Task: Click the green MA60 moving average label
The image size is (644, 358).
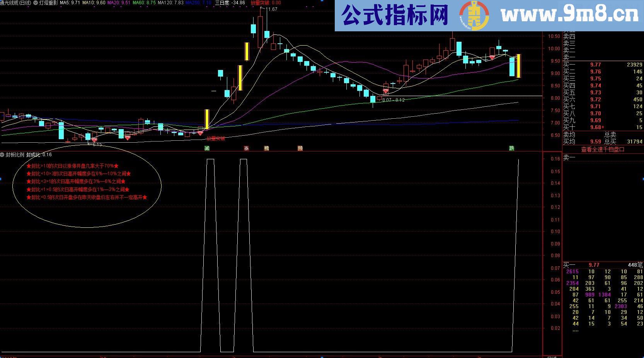Action: pyautogui.click(x=144, y=3)
